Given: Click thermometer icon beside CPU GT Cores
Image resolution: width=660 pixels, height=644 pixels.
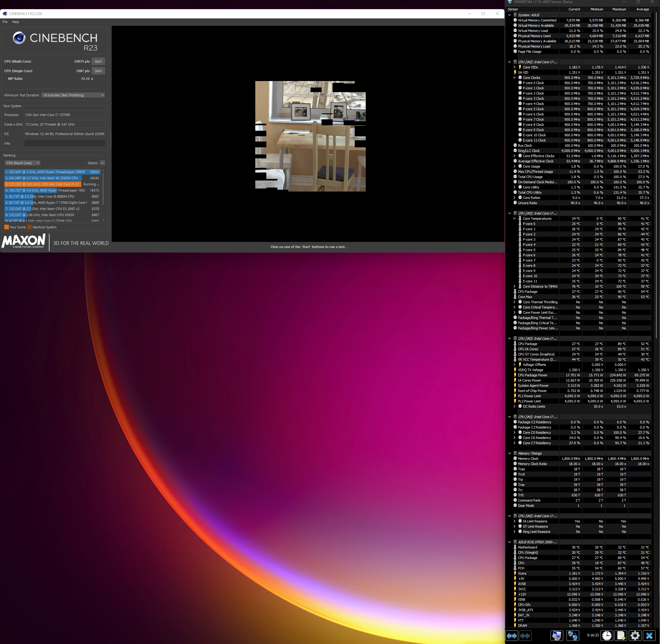Looking at the screenshot, I should pyautogui.click(x=515, y=354).
